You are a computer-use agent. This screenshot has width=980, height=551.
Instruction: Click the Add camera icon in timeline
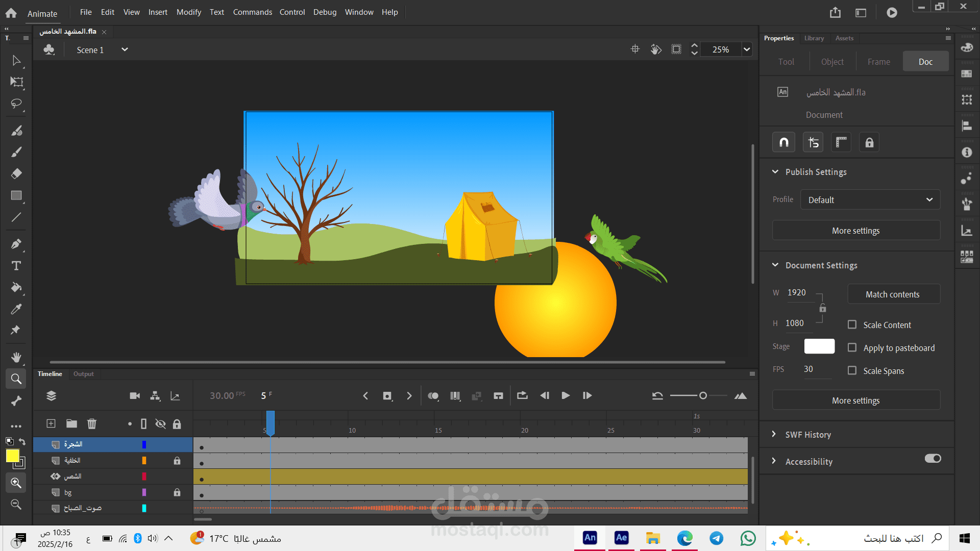[x=135, y=396]
